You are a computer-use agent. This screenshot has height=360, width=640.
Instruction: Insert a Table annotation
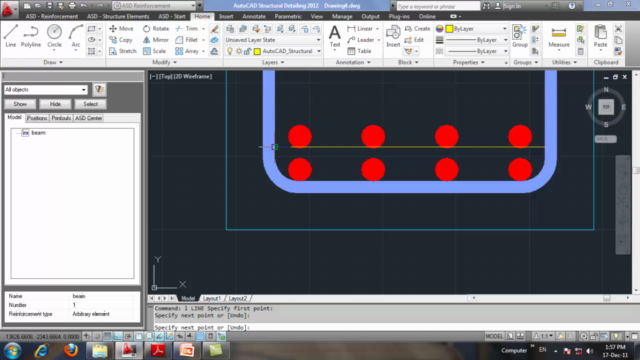(x=359, y=51)
